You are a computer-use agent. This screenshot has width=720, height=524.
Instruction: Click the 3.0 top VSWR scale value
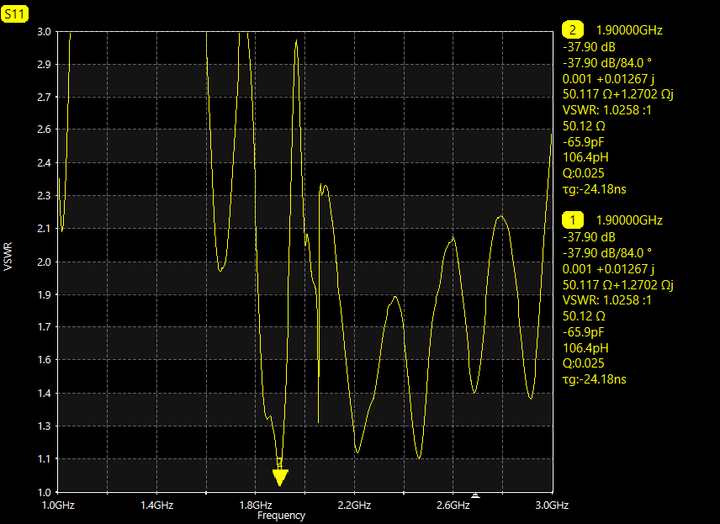pos(44,32)
